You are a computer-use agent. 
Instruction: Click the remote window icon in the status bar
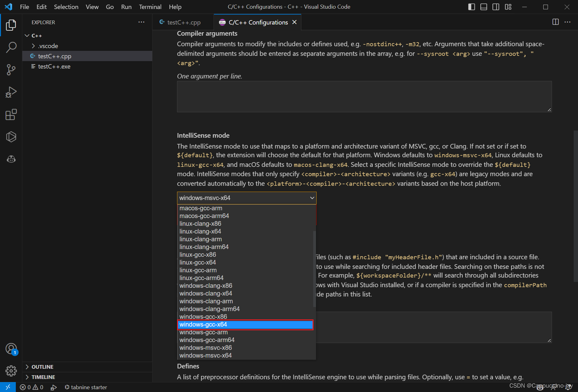coord(8,387)
